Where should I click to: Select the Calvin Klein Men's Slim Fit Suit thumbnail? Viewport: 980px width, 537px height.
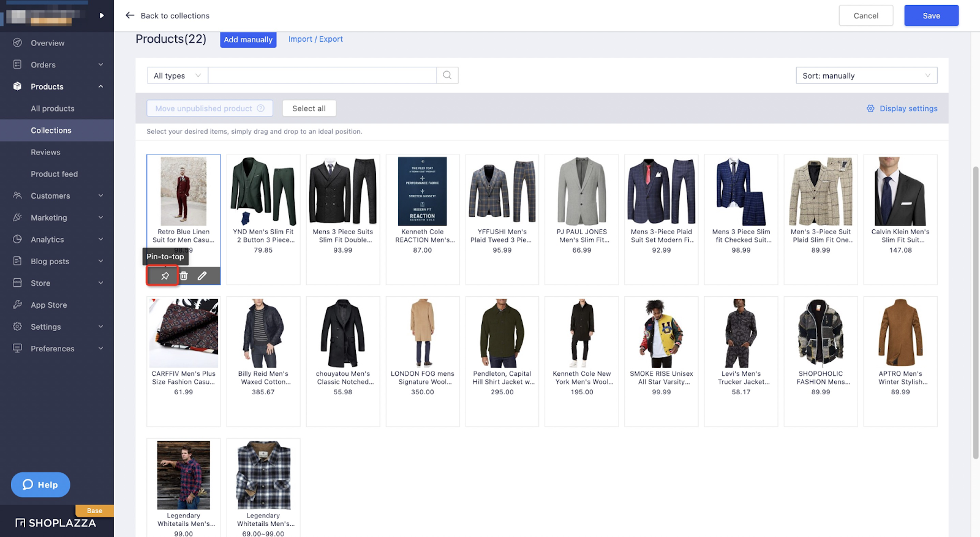pos(900,191)
